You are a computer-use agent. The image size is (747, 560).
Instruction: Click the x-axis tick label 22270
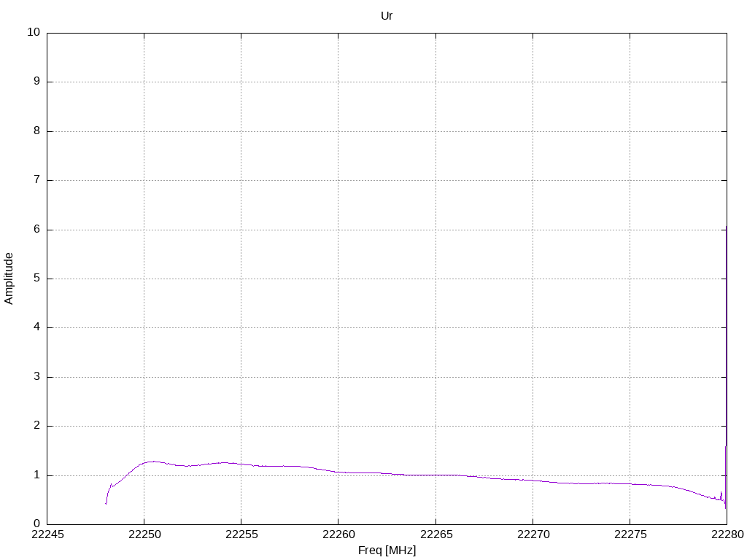533,534
